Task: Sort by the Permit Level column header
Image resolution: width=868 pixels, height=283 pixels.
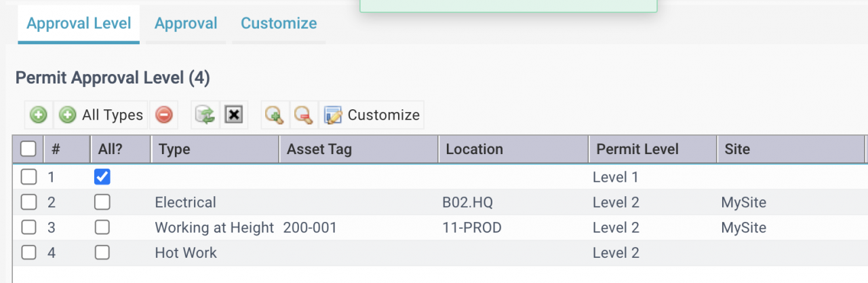Action: (x=652, y=149)
